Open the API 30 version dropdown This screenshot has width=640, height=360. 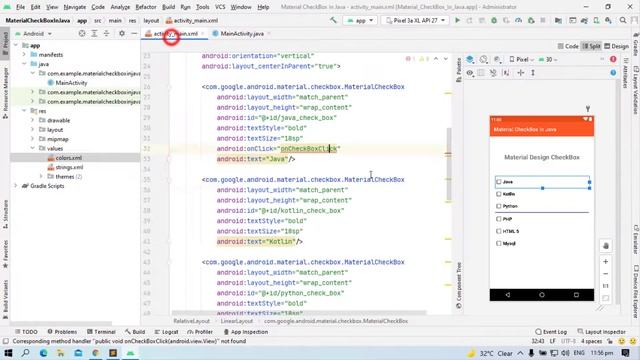pos(548,60)
